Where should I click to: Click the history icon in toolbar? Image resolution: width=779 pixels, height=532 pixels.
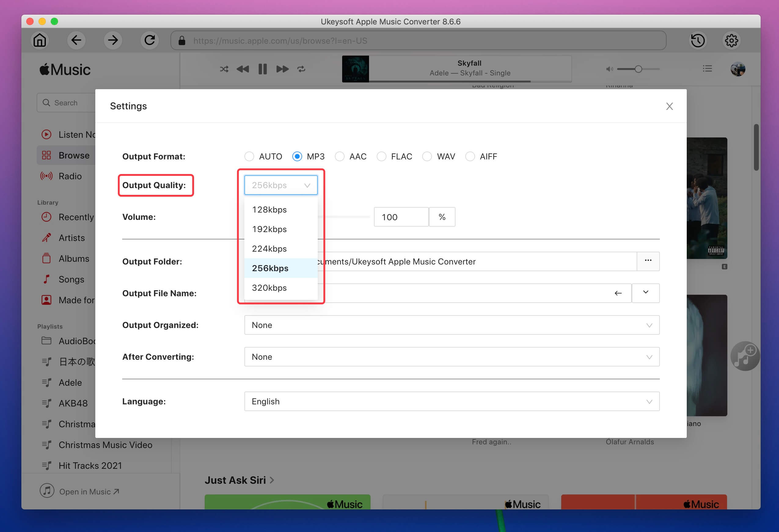tap(698, 40)
